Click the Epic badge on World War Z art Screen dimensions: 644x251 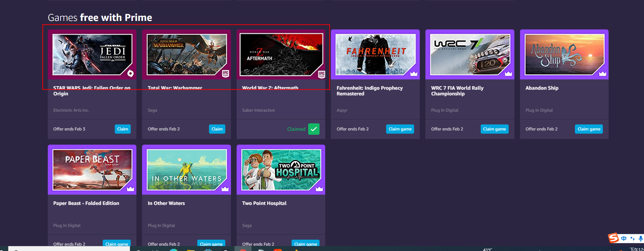point(322,74)
